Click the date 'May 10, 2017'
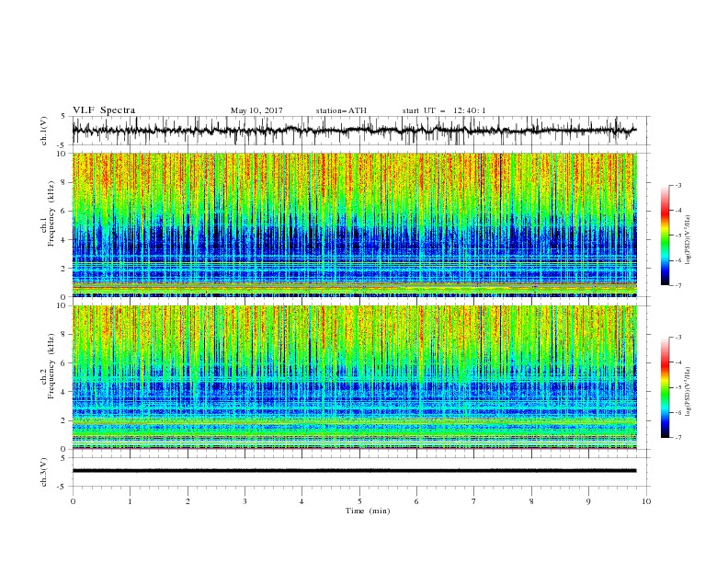This screenshot has width=728, height=563. click(x=256, y=110)
